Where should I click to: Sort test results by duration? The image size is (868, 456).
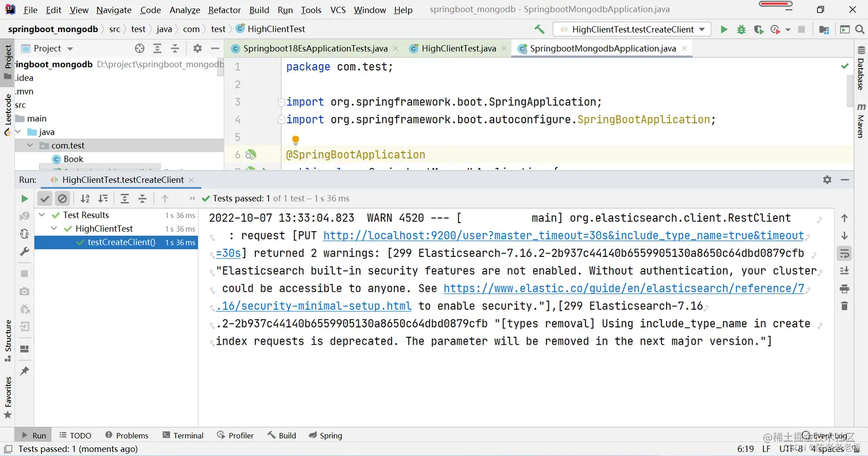click(103, 198)
